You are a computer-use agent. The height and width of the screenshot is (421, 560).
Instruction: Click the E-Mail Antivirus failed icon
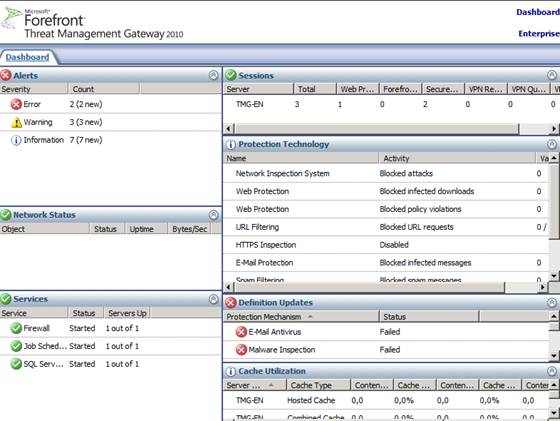coord(241,332)
